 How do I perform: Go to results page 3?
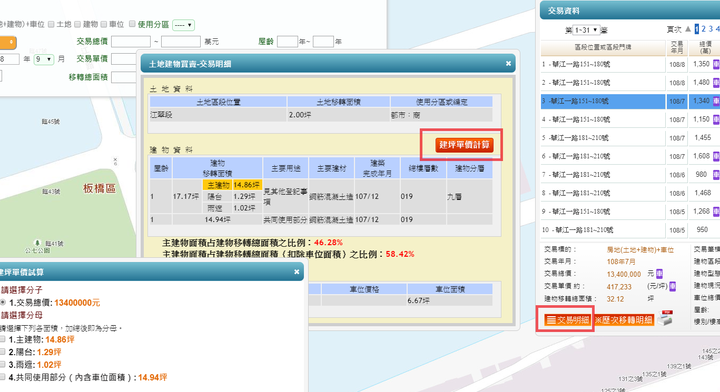711,29
